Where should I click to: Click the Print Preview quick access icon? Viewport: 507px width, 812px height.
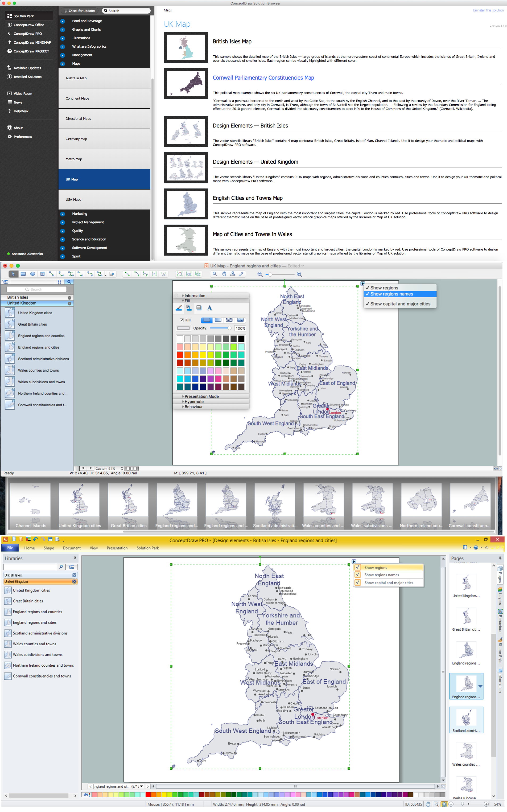57,539
